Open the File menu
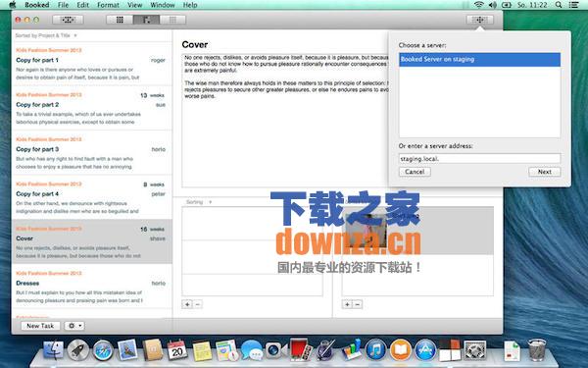The height and width of the screenshot is (368, 588). [63, 5]
